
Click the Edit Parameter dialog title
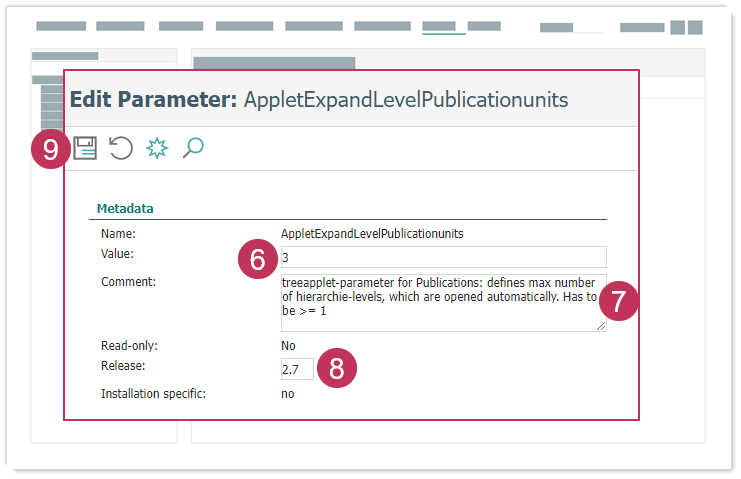tap(319, 100)
